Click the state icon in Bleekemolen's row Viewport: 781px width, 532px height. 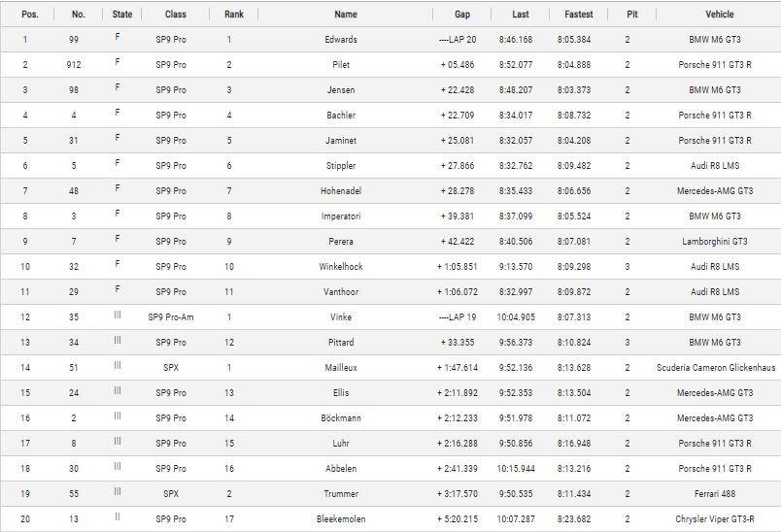[x=118, y=516]
